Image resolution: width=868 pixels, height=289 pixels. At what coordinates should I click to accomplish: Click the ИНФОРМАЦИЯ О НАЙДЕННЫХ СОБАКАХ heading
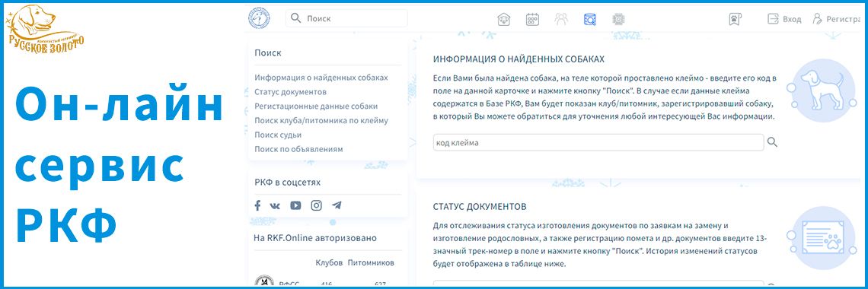(519, 59)
